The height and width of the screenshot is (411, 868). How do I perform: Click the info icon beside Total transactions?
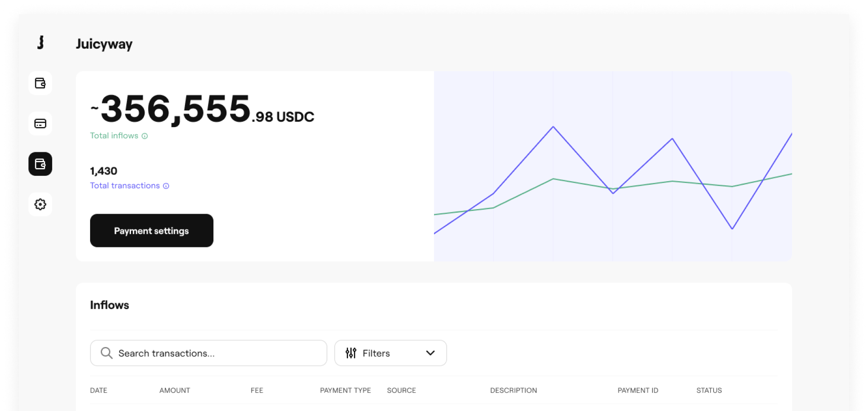click(166, 186)
